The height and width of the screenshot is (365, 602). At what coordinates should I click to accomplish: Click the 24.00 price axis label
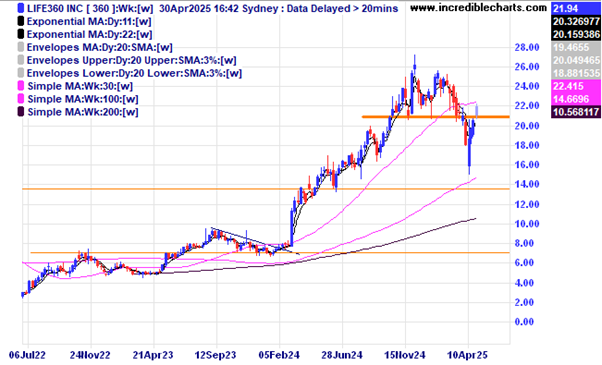click(527, 86)
